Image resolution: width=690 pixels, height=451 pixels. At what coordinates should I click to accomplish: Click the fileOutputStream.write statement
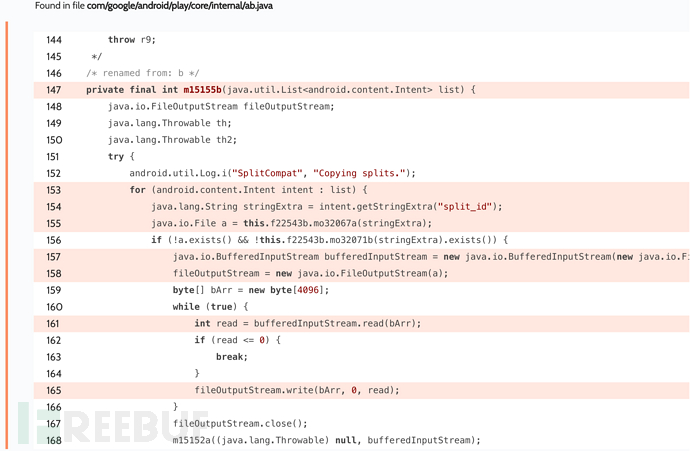(296, 390)
